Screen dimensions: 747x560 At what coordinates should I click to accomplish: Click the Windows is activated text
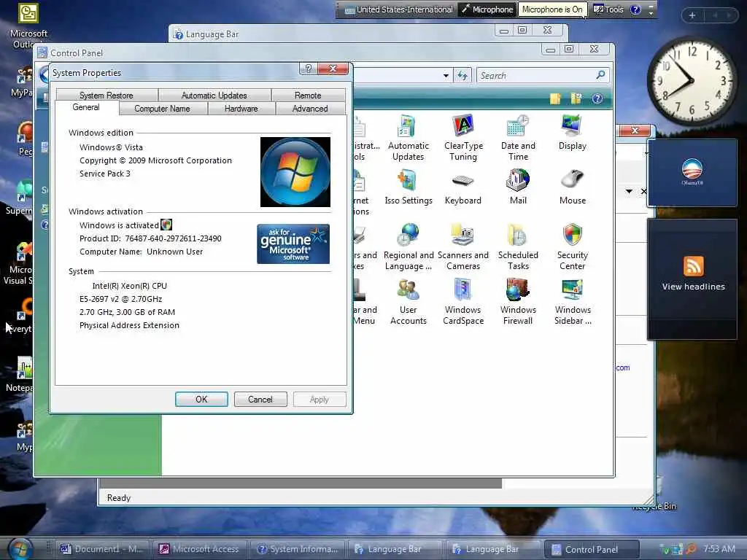119,225
